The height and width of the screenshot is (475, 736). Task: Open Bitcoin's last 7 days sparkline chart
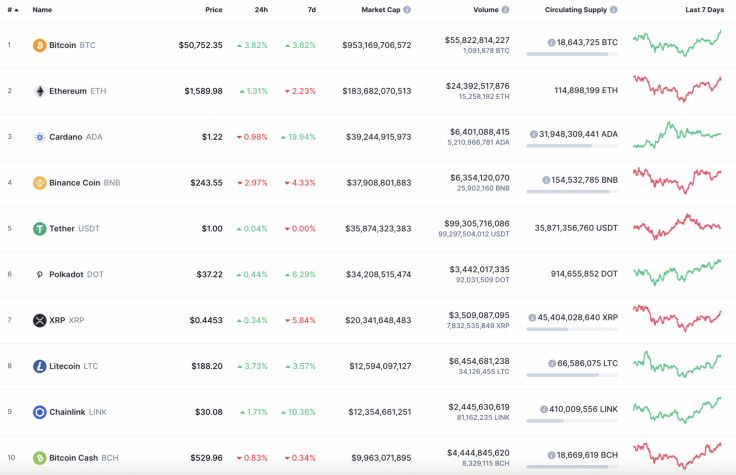click(x=677, y=43)
